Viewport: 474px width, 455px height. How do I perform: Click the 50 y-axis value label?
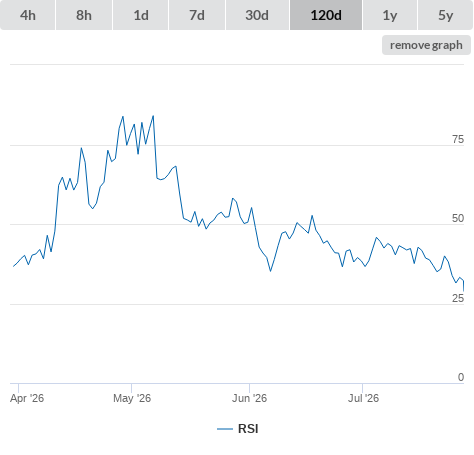[458, 218]
